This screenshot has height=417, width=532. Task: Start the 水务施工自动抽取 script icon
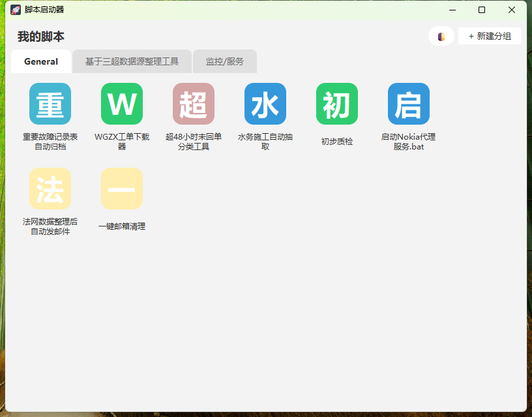265,104
